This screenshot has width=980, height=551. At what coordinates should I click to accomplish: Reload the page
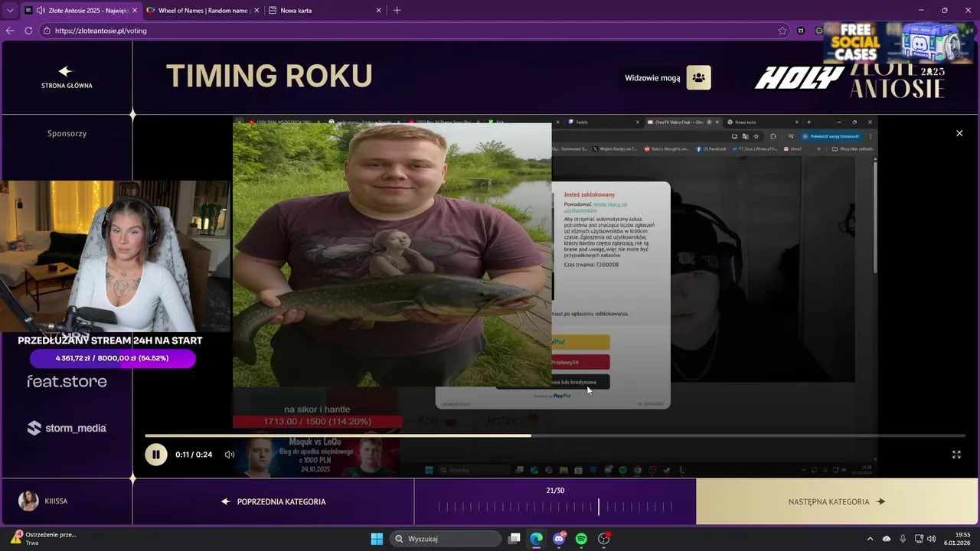pos(28,31)
